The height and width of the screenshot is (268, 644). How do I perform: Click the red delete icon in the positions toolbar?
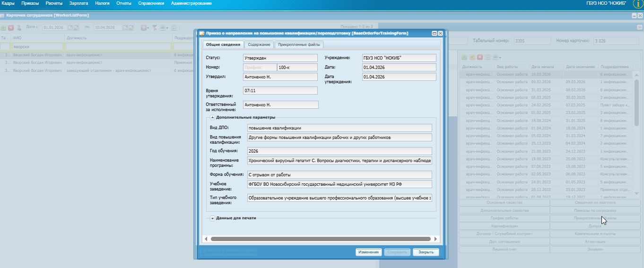(480, 57)
